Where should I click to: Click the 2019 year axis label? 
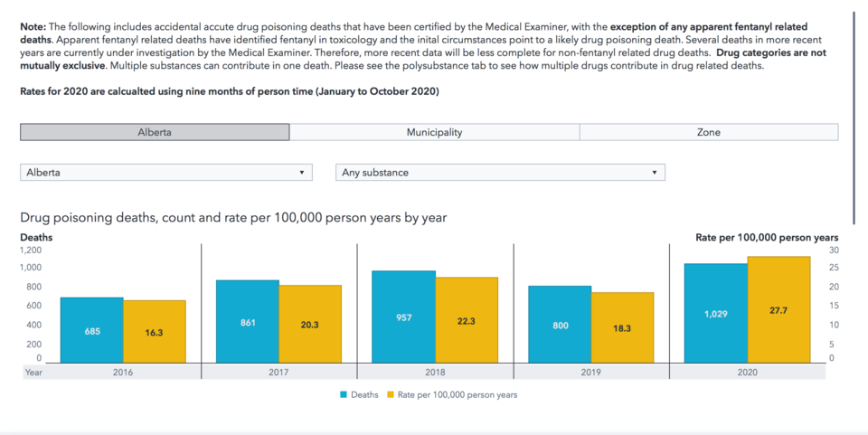pos(590,373)
